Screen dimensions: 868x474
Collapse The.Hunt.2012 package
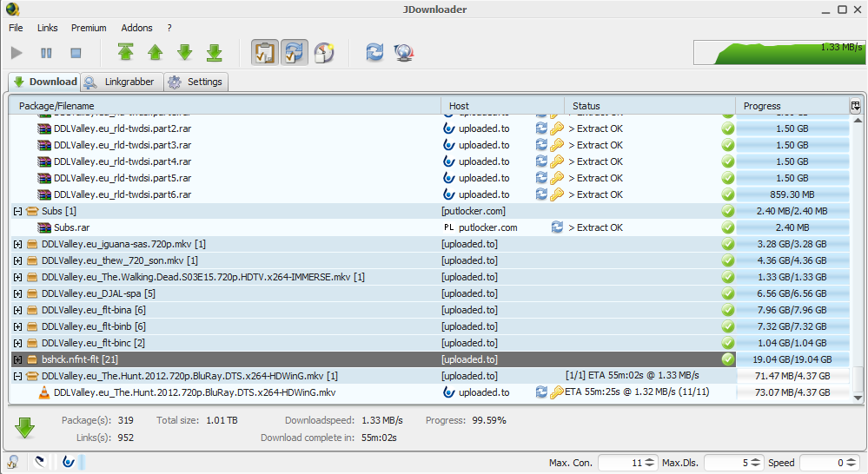17,376
